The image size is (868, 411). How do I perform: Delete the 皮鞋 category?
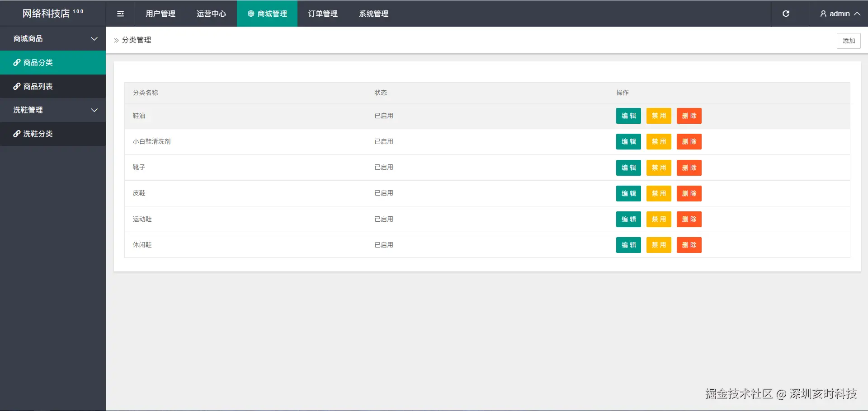point(689,193)
